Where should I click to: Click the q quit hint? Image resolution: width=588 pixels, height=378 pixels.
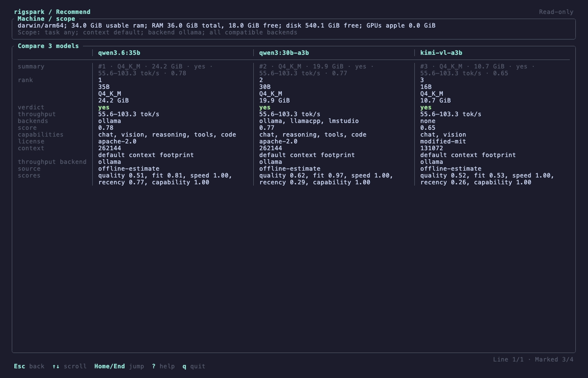coord(194,366)
